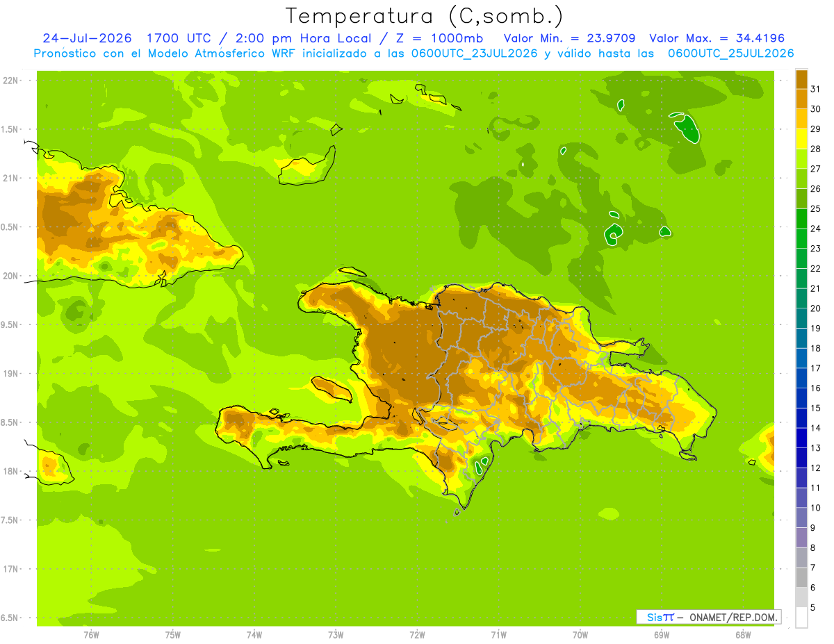The image size is (834, 644).
Task: Pick the green legend swatch between 24 and 25
Action: pos(801,218)
